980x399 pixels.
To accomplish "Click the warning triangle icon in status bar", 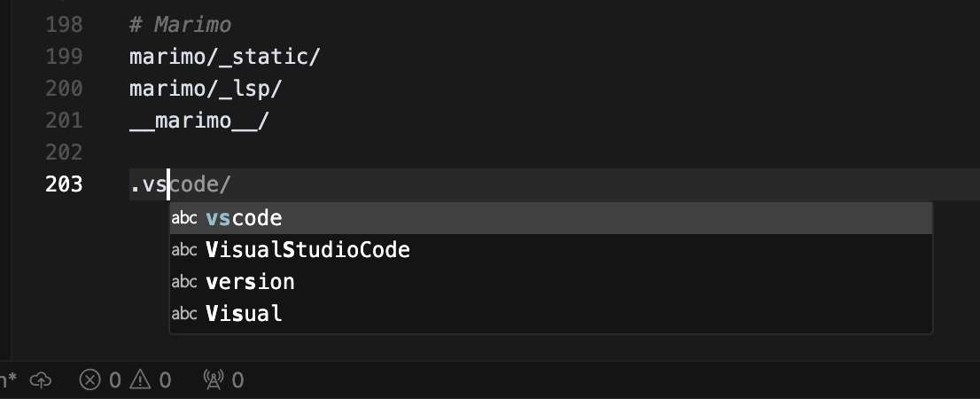I will (x=141, y=379).
